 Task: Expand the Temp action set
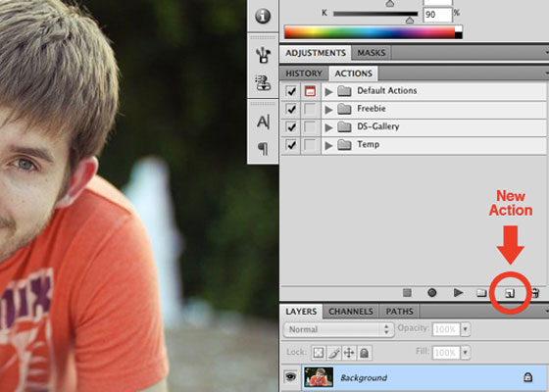328,145
